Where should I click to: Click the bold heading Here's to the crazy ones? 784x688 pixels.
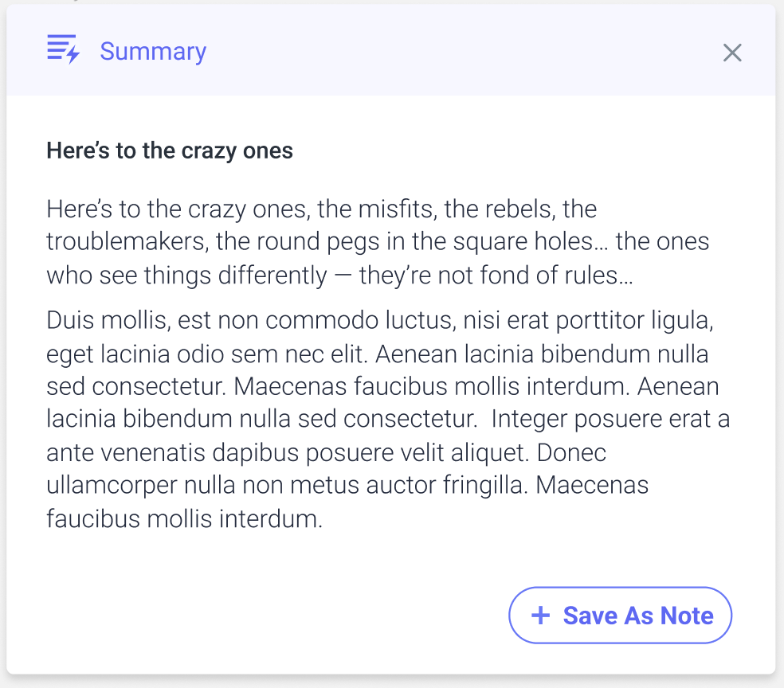[x=170, y=150]
